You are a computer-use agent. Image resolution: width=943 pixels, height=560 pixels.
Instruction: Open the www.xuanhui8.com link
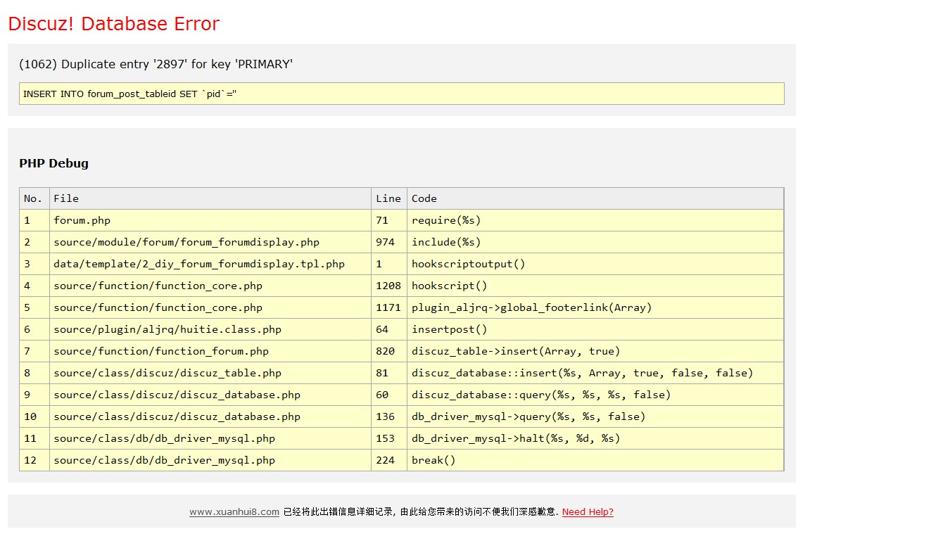tap(234, 512)
